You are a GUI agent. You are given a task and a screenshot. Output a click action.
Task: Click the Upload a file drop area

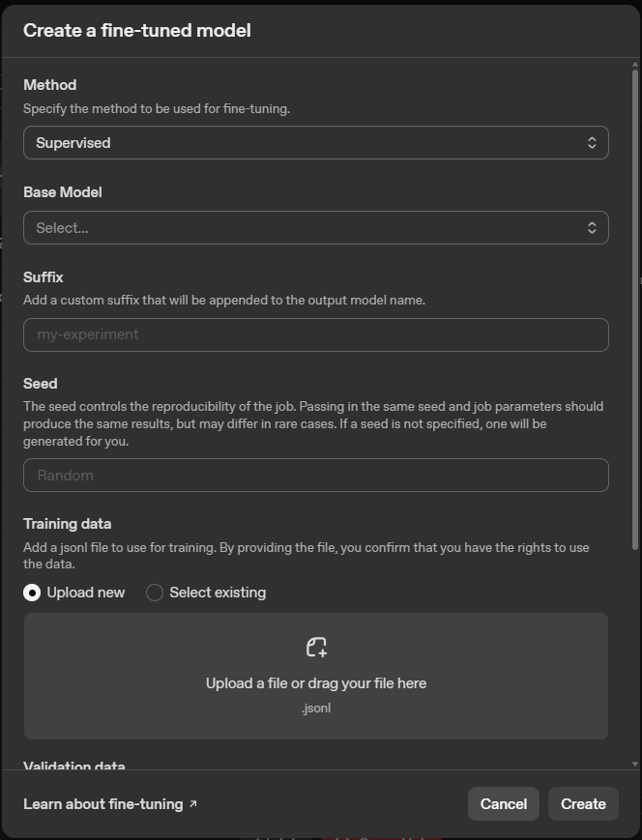(316, 676)
